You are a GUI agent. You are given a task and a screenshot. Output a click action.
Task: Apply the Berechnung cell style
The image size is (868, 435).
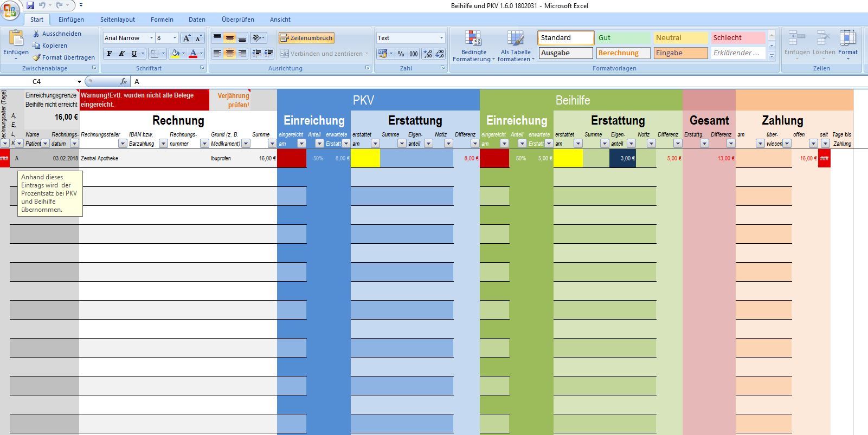(623, 53)
